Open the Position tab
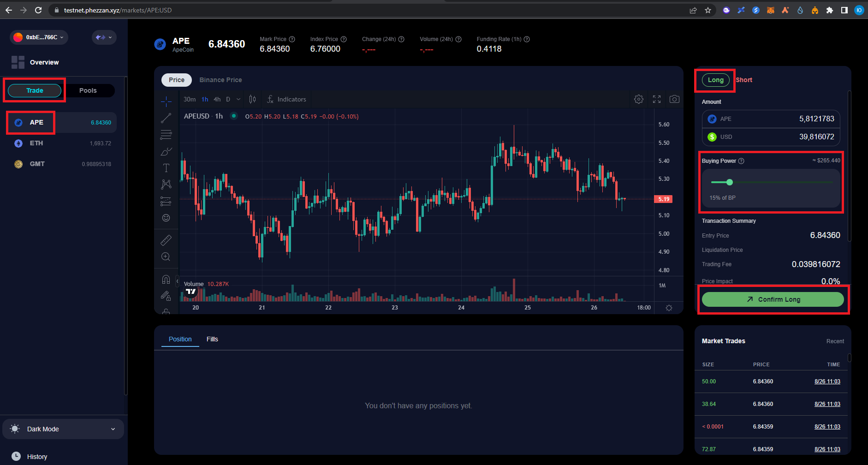This screenshot has height=465, width=868. point(180,339)
